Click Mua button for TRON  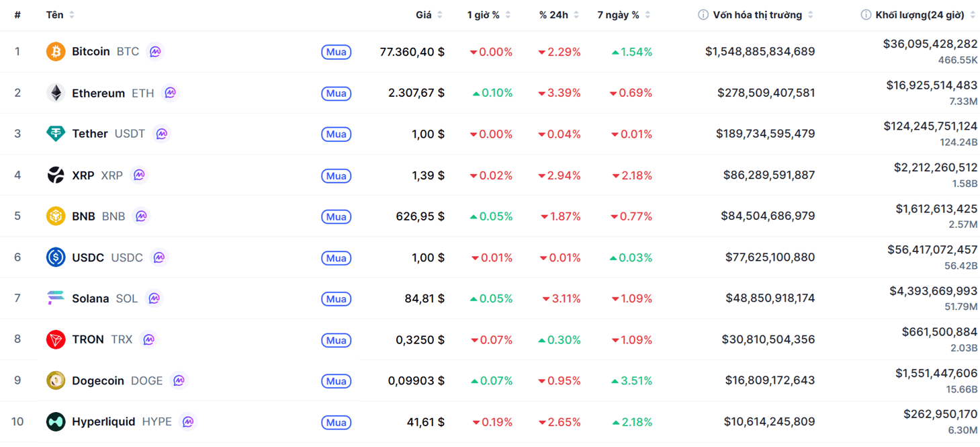point(336,340)
